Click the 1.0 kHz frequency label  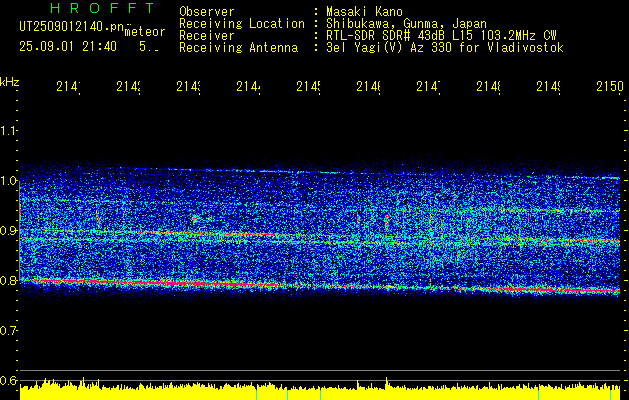pos(8,181)
